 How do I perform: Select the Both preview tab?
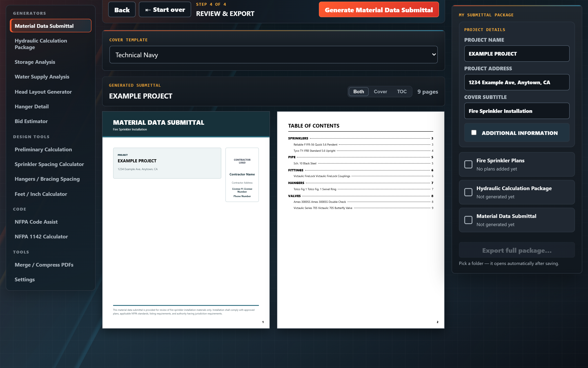click(359, 92)
